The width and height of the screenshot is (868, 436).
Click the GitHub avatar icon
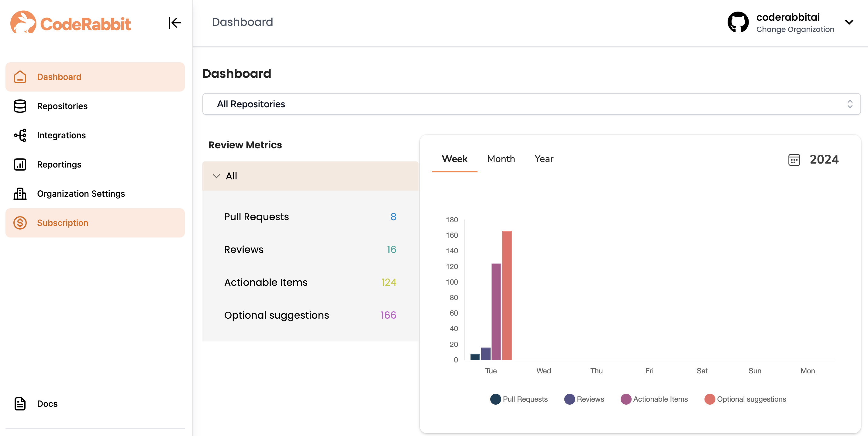tap(738, 22)
